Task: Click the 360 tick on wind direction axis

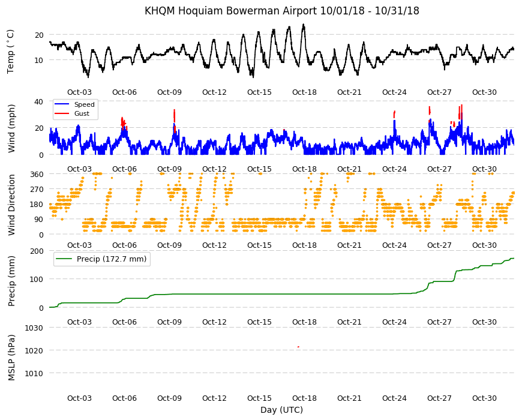Action: [x=37, y=175]
